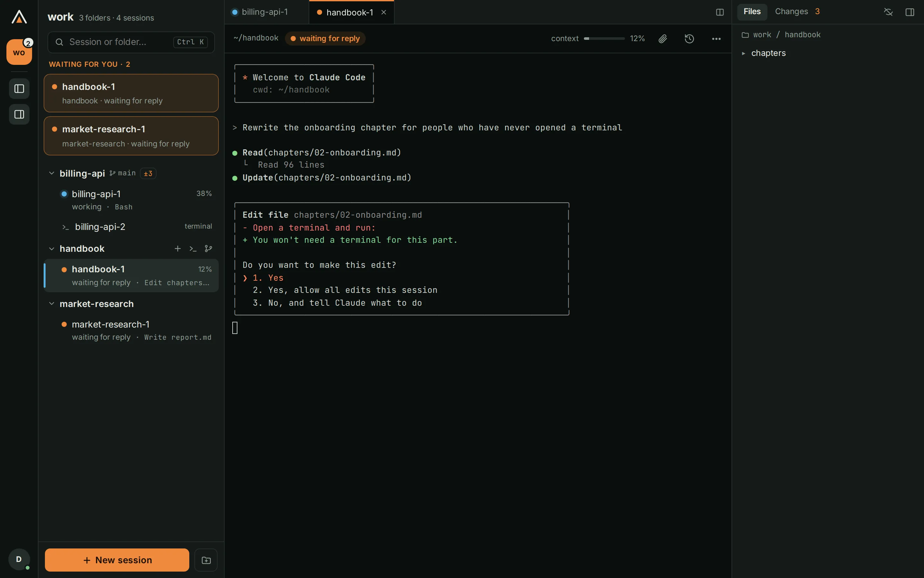Collapse the market-research folder
The image size is (924, 578).
(52, 303)
